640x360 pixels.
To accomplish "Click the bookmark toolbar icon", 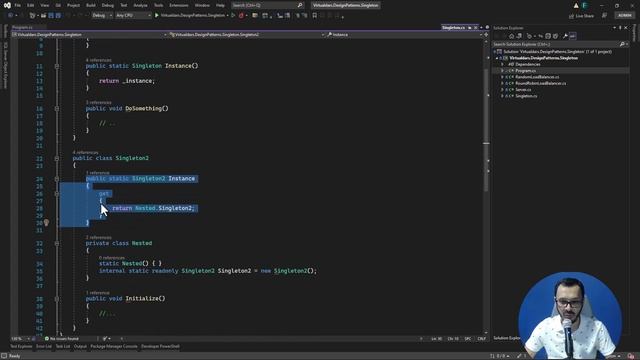I will (x=314, y=16).
